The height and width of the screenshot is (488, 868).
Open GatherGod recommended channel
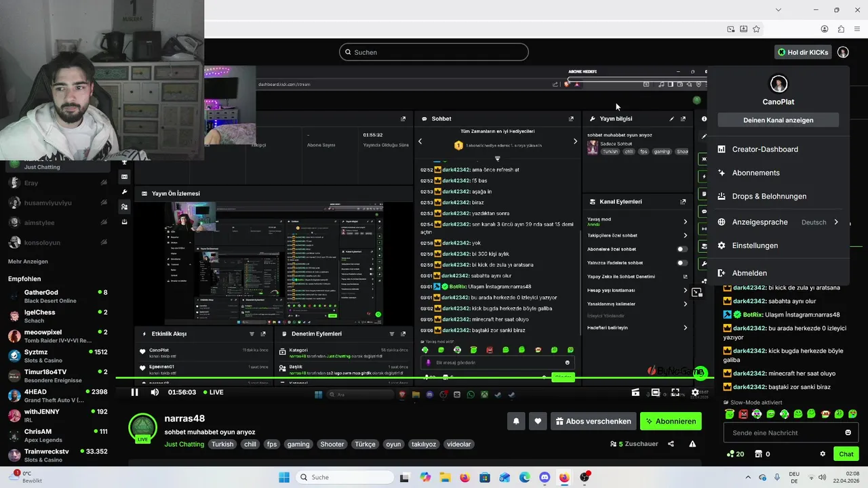tap(58, 296)
